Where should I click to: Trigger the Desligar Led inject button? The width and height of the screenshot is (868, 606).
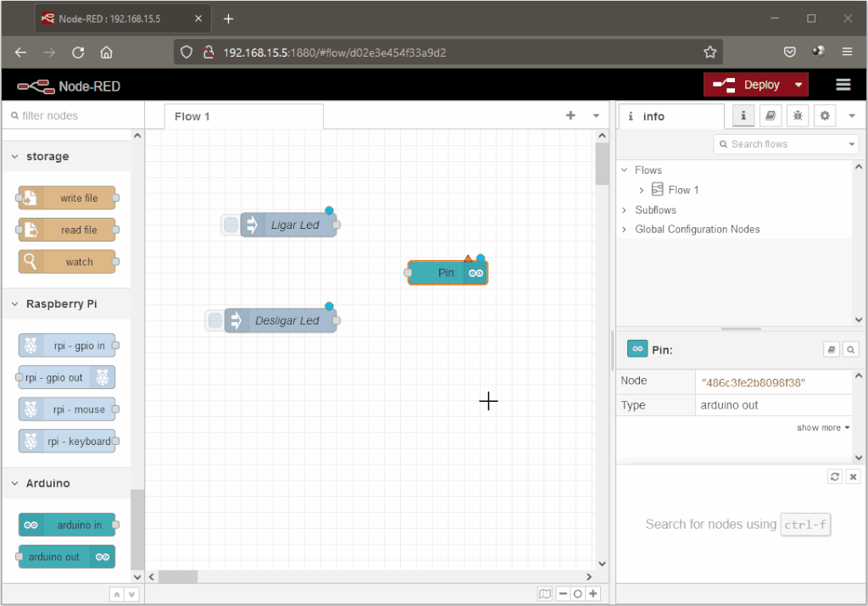pos(214,320)
